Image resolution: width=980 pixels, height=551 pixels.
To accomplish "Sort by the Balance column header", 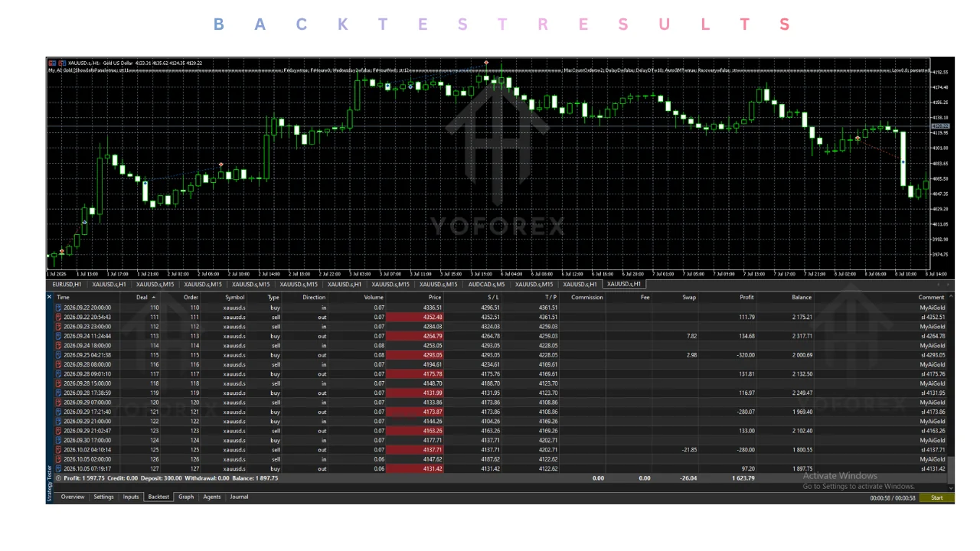I will [802, 297].
